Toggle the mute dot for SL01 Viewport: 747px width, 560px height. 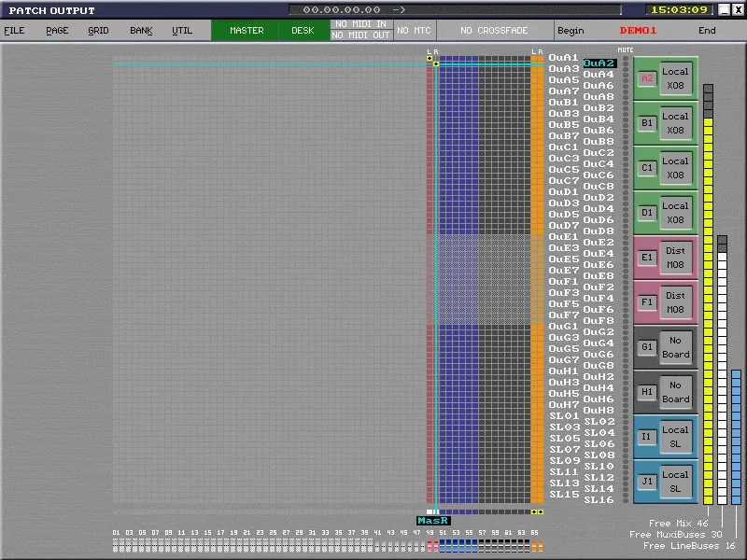pos(626,415)
